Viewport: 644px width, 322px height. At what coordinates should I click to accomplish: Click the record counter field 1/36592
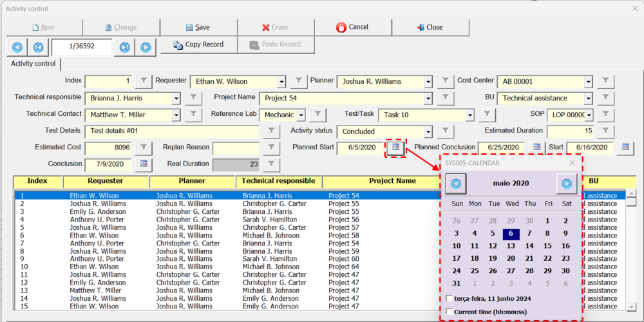[82, 47]
